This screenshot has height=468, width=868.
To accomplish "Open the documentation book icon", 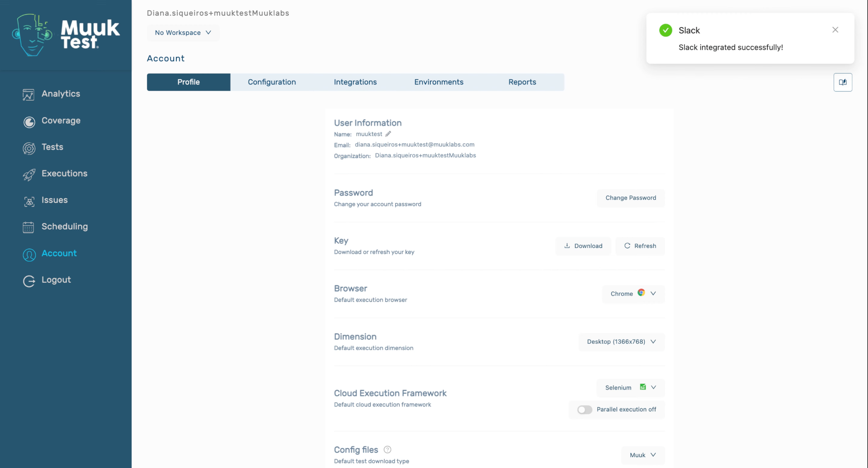I will (843, 82).
